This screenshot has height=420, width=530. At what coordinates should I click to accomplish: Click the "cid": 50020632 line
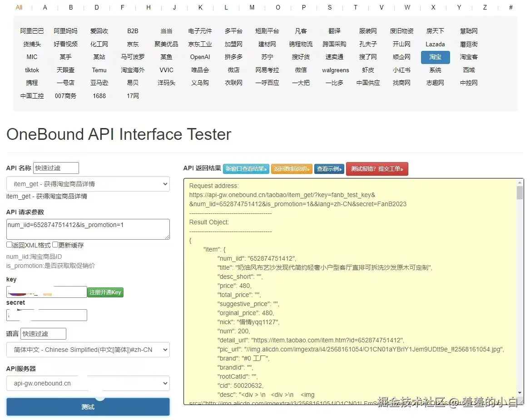(240, 385)
